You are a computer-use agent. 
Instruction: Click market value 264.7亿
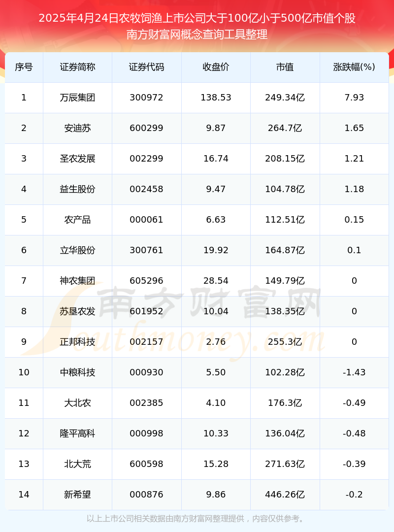click(x=285, y=128)
